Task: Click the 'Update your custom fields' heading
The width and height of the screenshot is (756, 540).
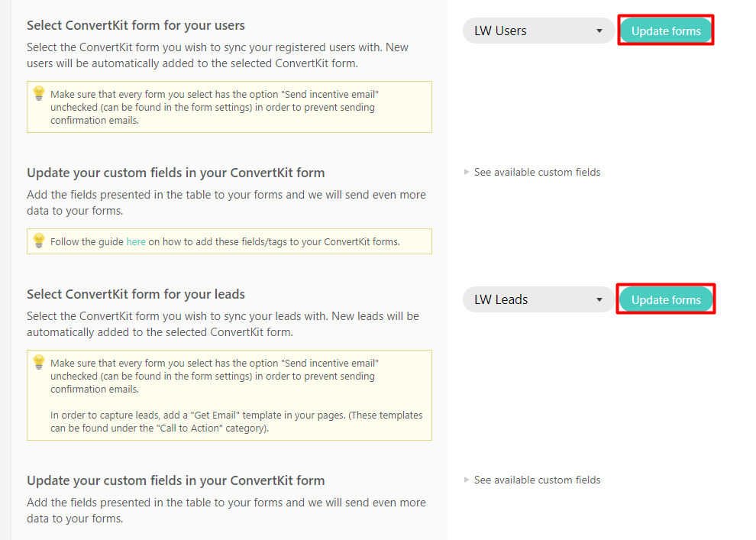Action: 177,172
